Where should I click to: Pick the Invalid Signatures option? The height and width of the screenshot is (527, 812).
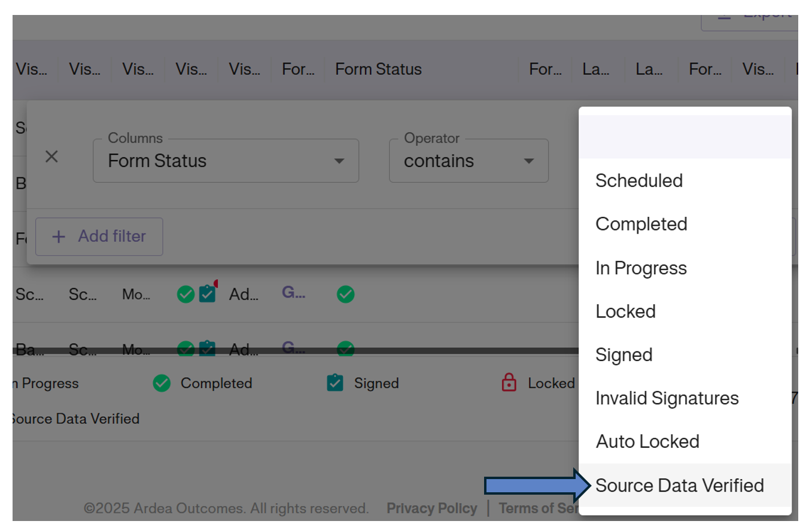[x=667, y=398]
